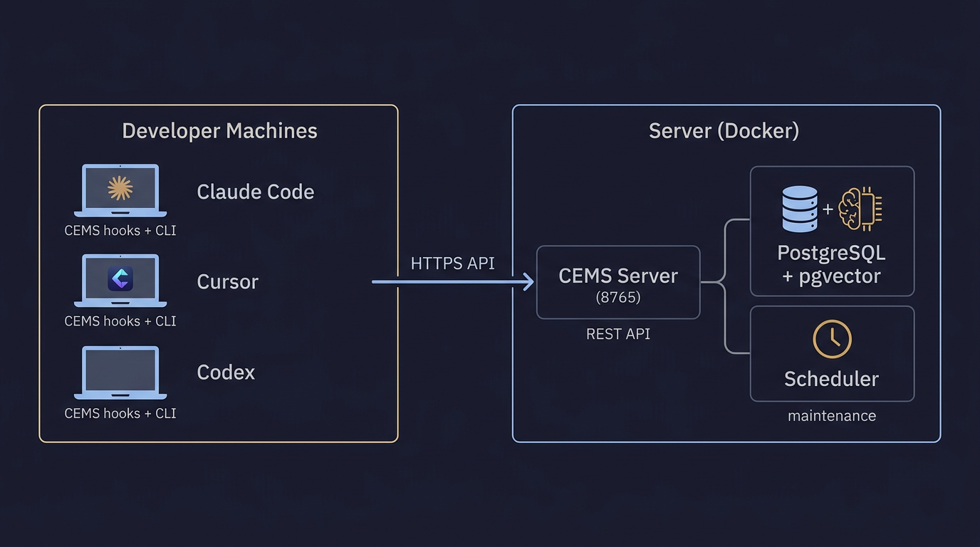
Task: Click the HTTPS API label
Action: tap(453, 264)
